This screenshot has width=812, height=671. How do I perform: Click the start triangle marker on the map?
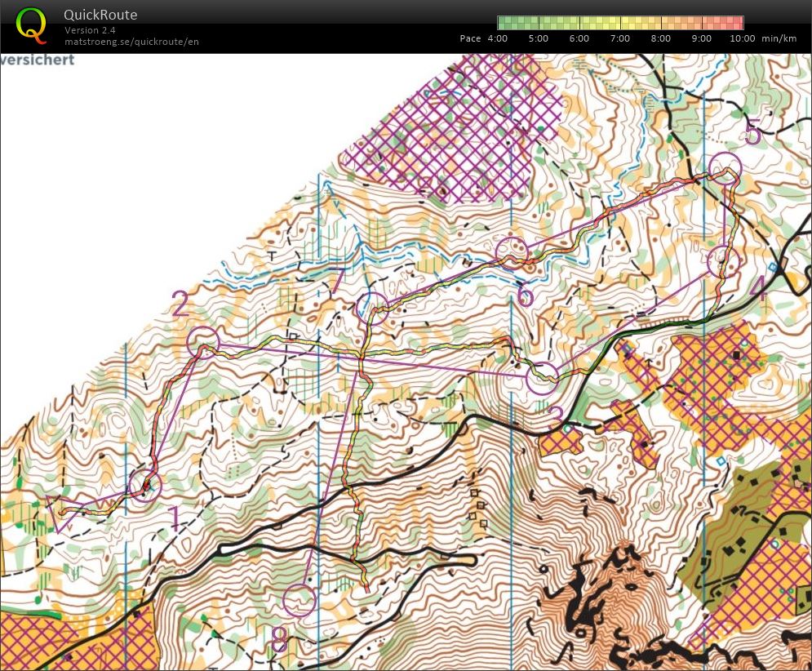tap(62, 513)
